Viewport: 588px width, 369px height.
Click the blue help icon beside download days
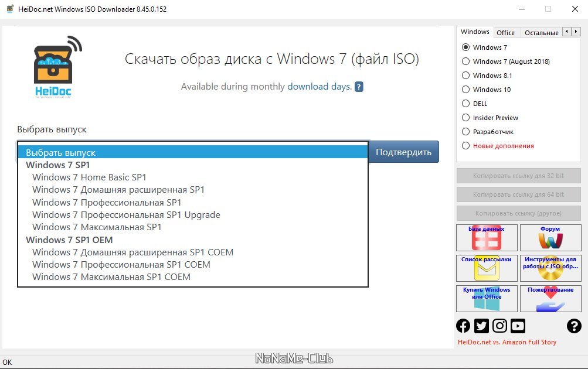(x=359, y=87)
